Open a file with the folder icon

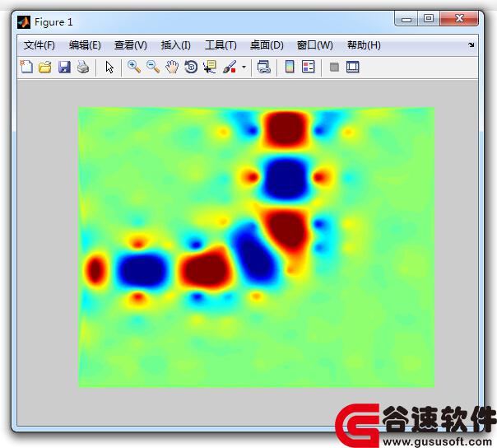[x=45, y=68]
